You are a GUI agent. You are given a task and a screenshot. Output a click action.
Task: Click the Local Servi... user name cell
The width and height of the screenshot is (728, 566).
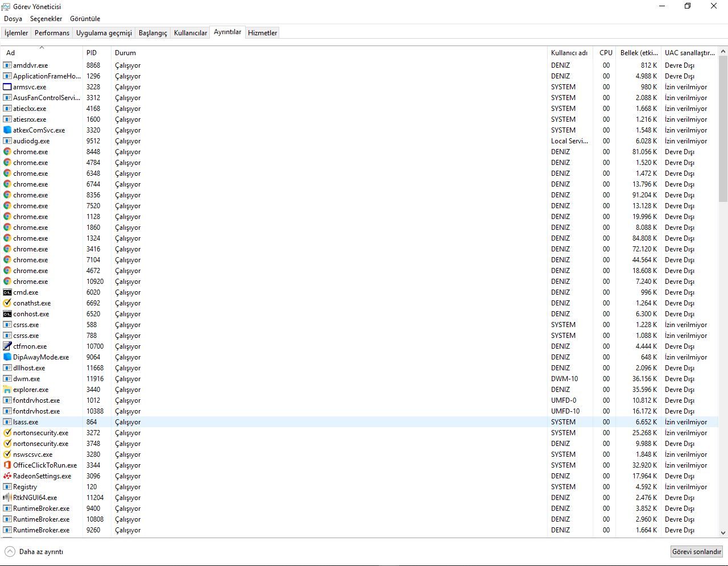click(x=569, y=141)
